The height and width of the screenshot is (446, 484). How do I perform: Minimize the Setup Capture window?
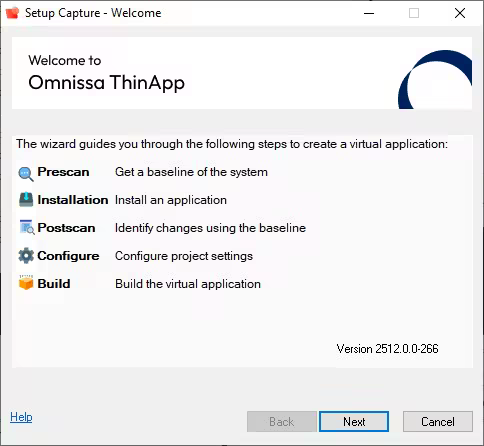click(369, 13)
